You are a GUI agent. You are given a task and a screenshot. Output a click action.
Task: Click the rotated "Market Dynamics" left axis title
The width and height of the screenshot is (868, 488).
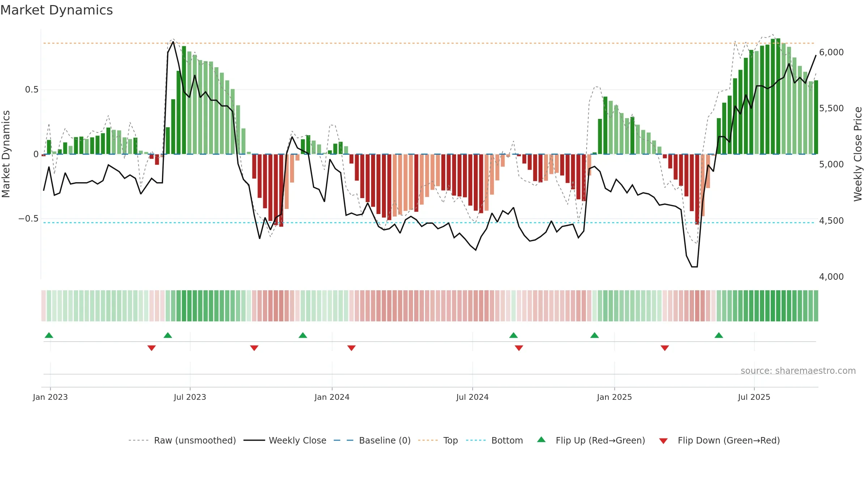point(6,154)
